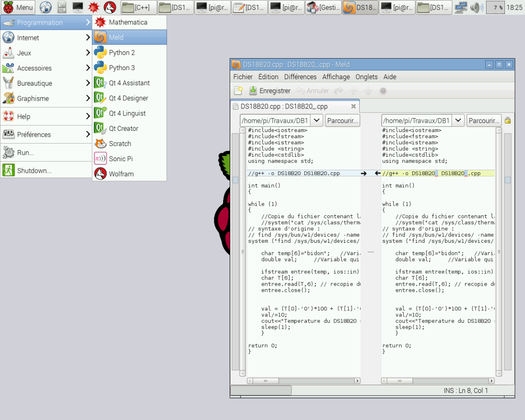
Task: Click the new comparison icon in Meld toolbar
Action: (238, 91)
